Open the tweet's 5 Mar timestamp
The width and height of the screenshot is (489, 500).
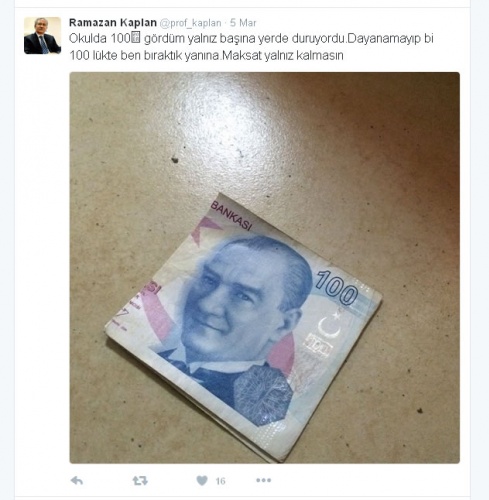point(243,23)
